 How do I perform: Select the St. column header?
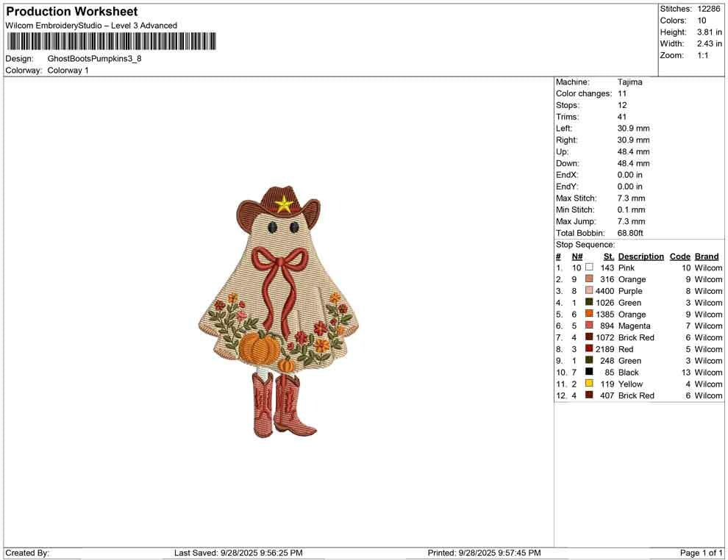[608, 256]
